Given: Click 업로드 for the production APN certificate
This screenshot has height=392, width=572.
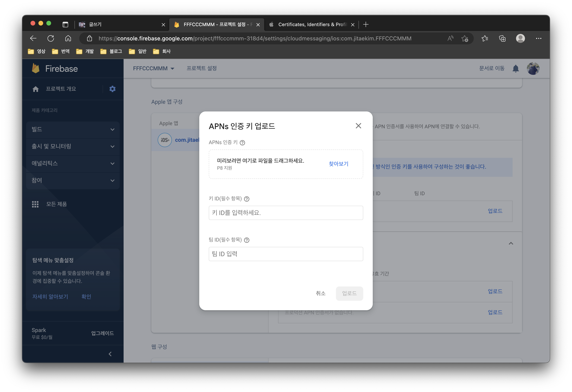Looking at the screenshot, I should tap(495, 312).
